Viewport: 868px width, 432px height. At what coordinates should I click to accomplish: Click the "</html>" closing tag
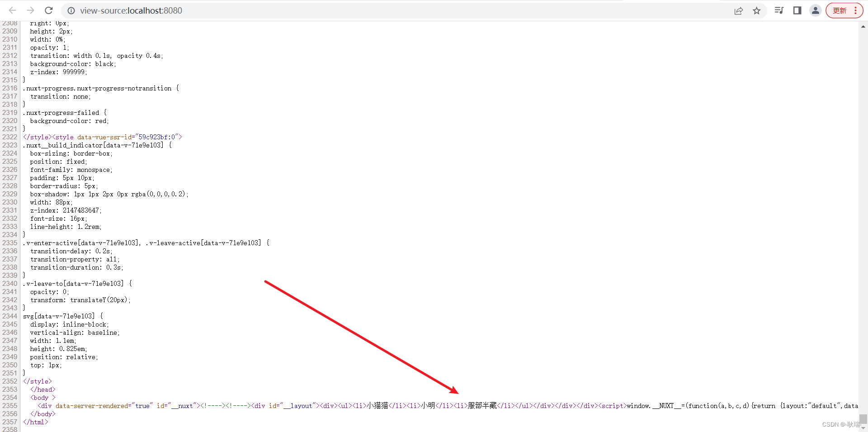coord(36,422)
